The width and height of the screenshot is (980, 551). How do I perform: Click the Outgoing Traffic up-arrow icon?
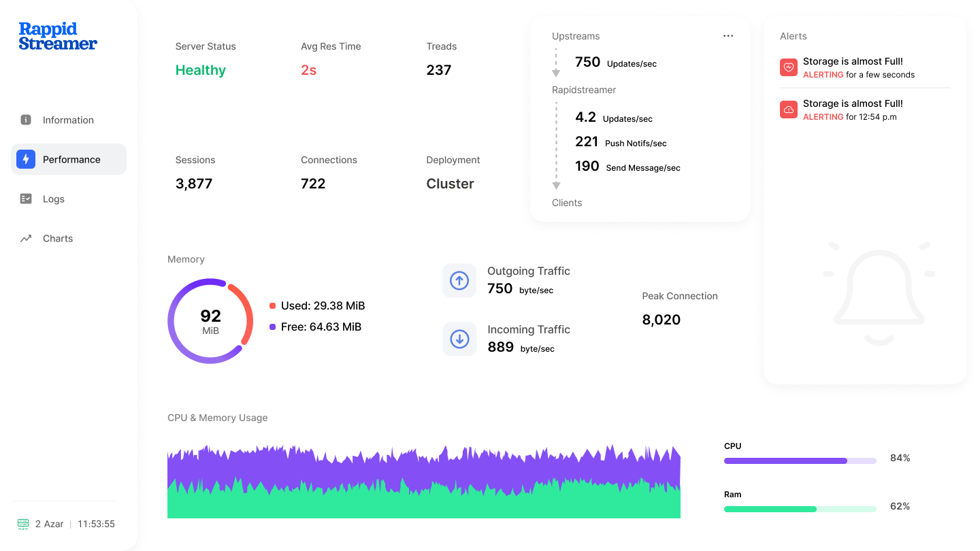459,280
